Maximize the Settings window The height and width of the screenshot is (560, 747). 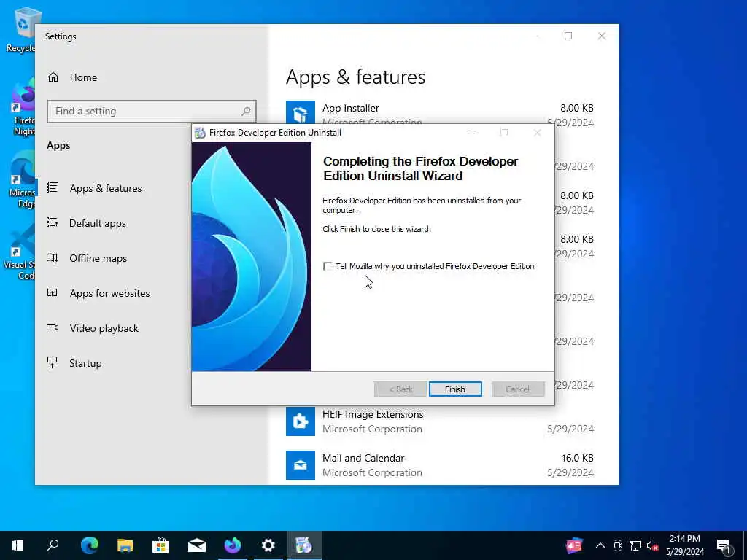pyautogui.click(x=568, y=36)
